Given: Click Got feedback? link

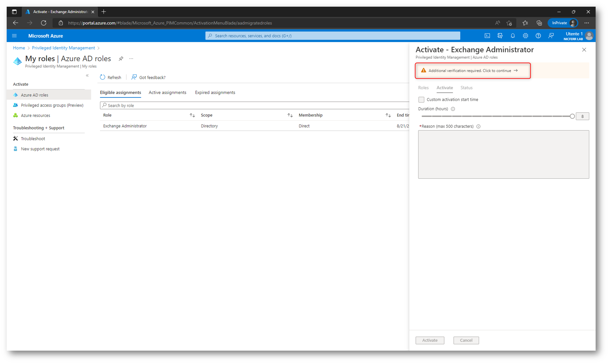Looking at the screenshot, I should pyautogui.click(x=148, y=77).
